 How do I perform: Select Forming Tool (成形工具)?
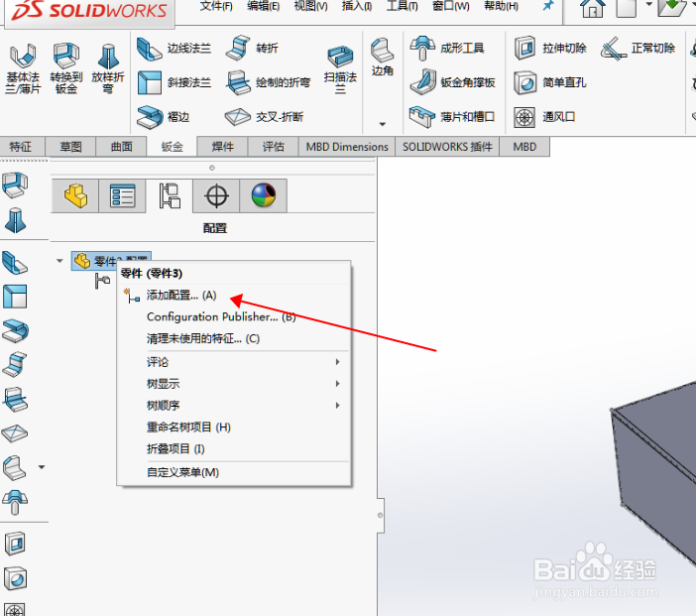click(446, 48)
